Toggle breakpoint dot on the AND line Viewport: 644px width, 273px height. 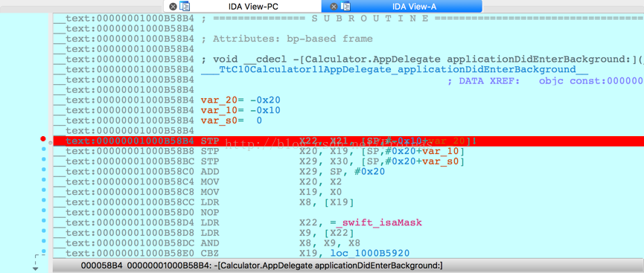[x=43, y=242]
